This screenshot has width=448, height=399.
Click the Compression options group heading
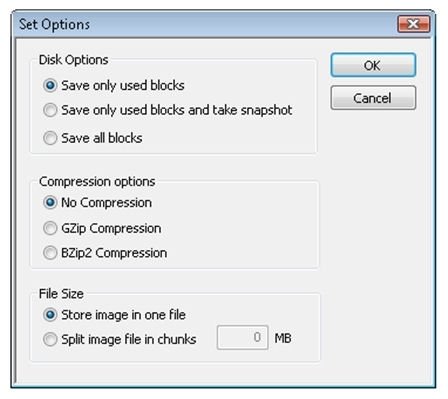coord(97,182)
